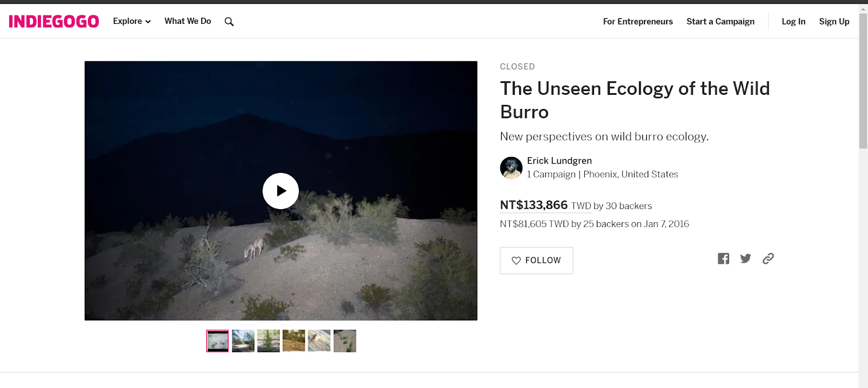Open the For Entrepreneurs page
The width and height of the screenshot is (868, 388).
(x=637, y=22)
